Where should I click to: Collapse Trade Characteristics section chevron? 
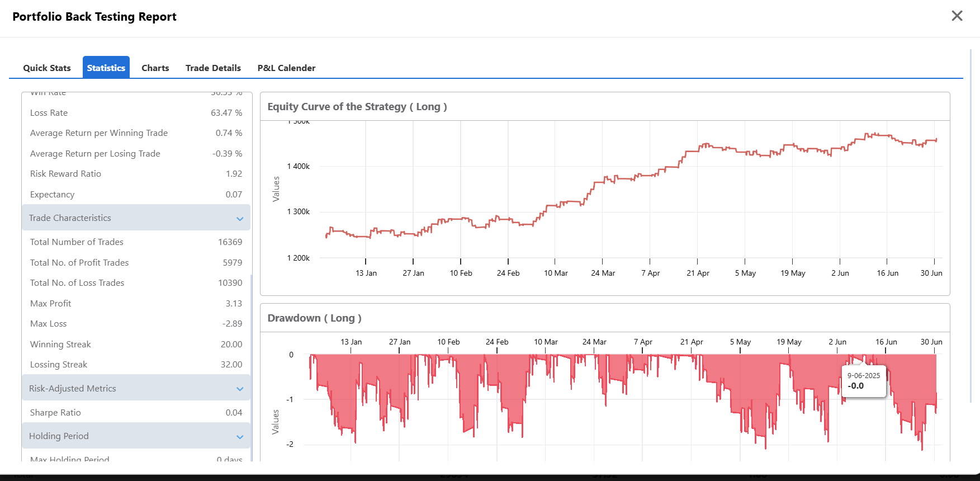pos(240,219)
